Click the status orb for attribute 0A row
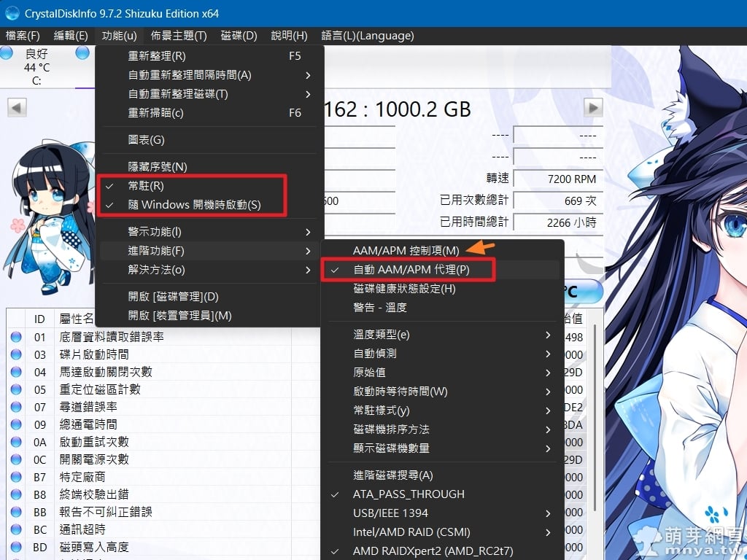This screenshot has height=560, width=747. tap(16, 442)
